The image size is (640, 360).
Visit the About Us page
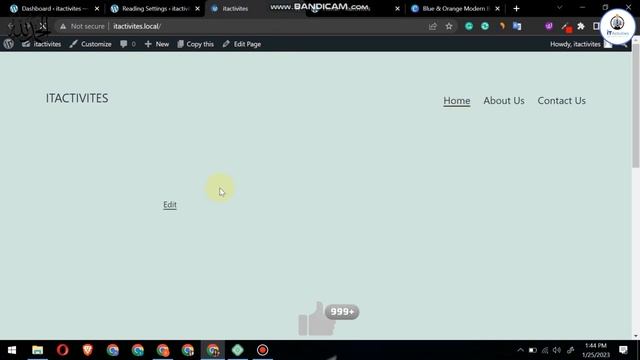[504, 101]
